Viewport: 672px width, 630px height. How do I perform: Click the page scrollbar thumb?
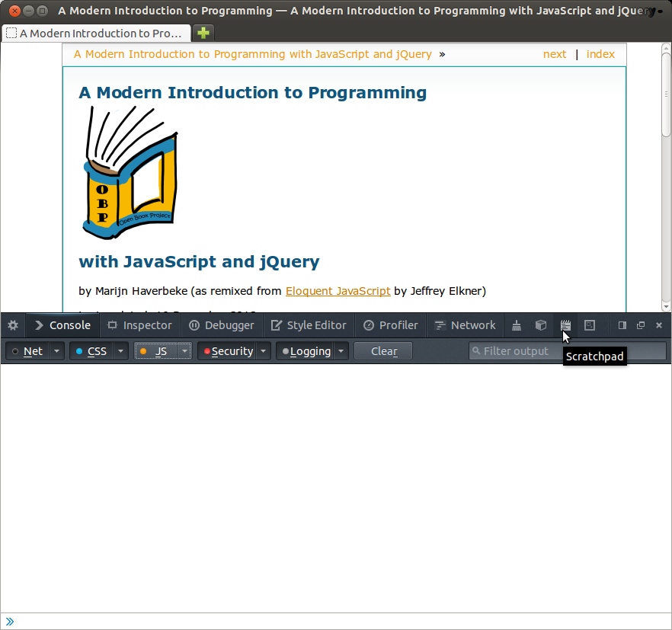666,94
